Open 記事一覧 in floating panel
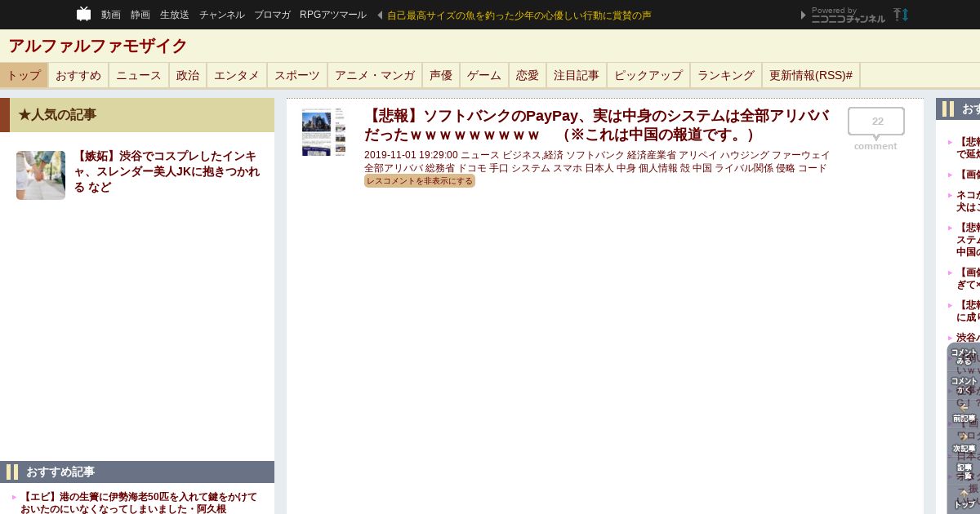 pos(964,472)
